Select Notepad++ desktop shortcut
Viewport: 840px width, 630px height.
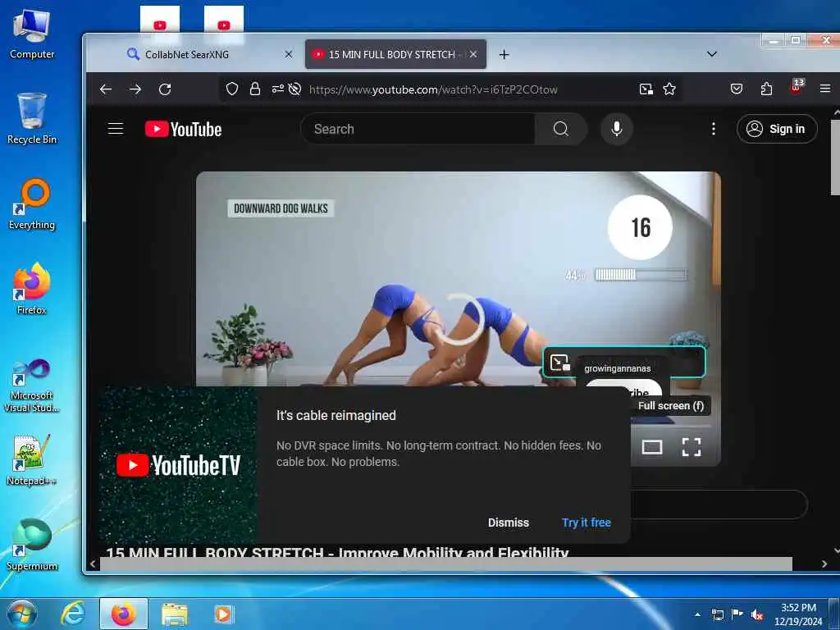click(32, 460)
